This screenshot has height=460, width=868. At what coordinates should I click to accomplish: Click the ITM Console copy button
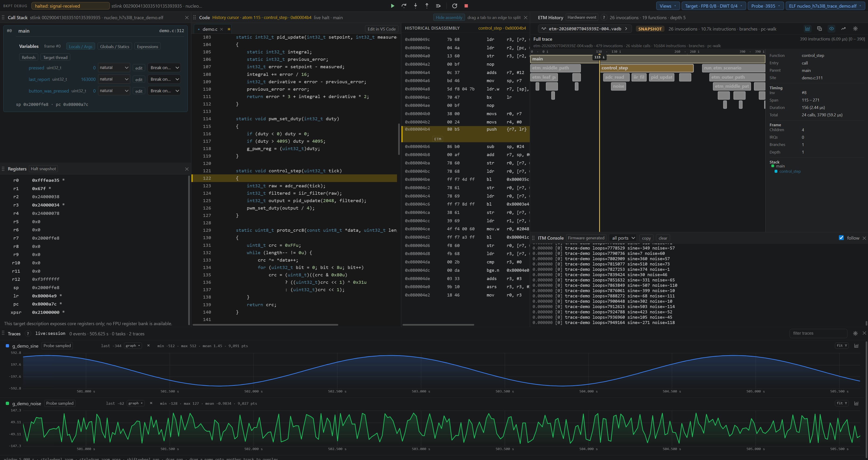tap(646, 238)
